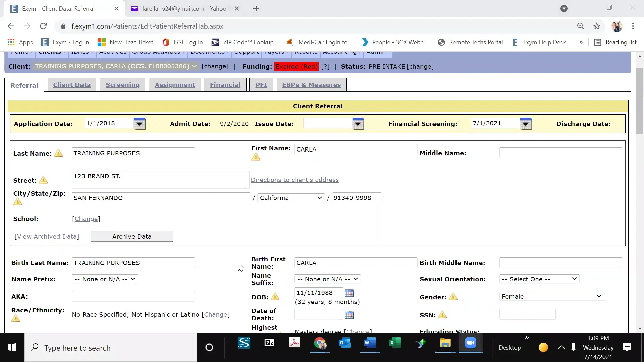644x362 pixels.
Task: Open Directions to client's address link
Action: [x=295, y=180]
